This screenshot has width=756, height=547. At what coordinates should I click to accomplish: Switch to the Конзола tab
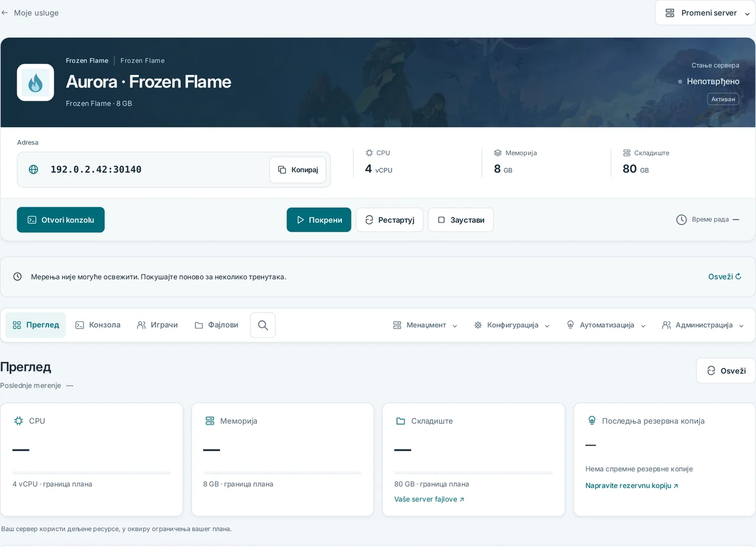point(98,325)
